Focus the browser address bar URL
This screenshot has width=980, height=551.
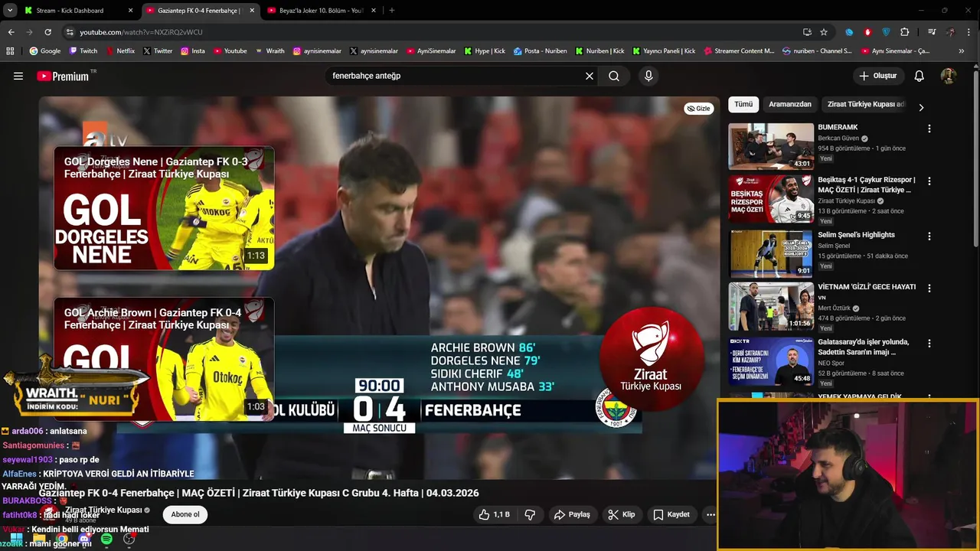tap(141, 32)
